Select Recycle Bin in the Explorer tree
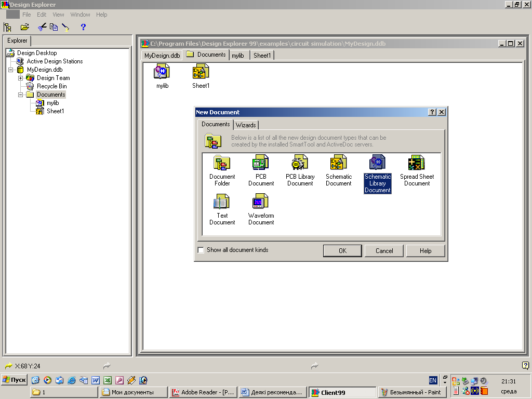 pyautogui.click(x=51, y=86)
